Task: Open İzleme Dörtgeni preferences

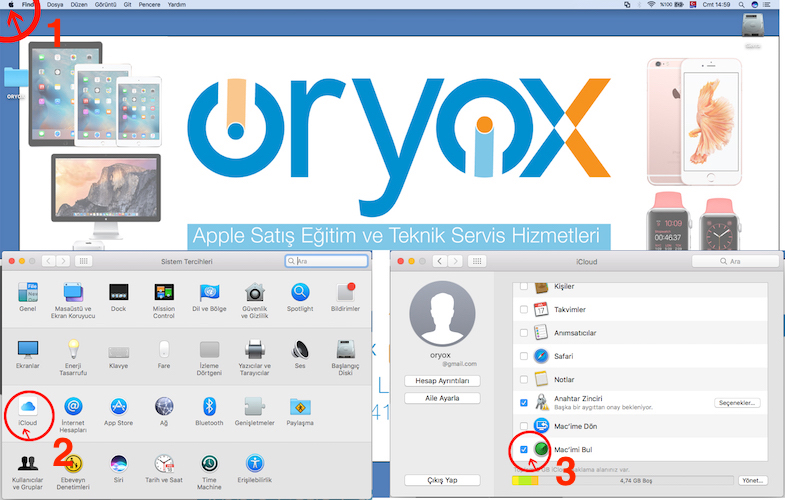Action: [x=209, y=357]
